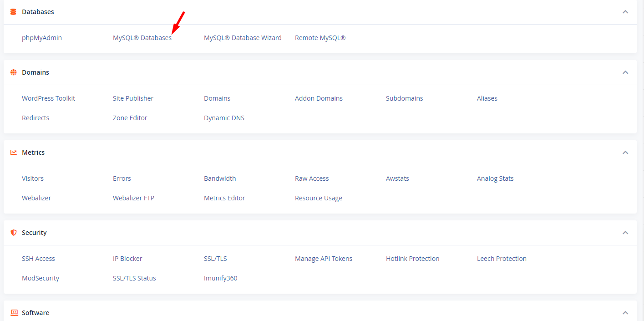Collapse the Security section chevron
644x321 pixels.
625,233
